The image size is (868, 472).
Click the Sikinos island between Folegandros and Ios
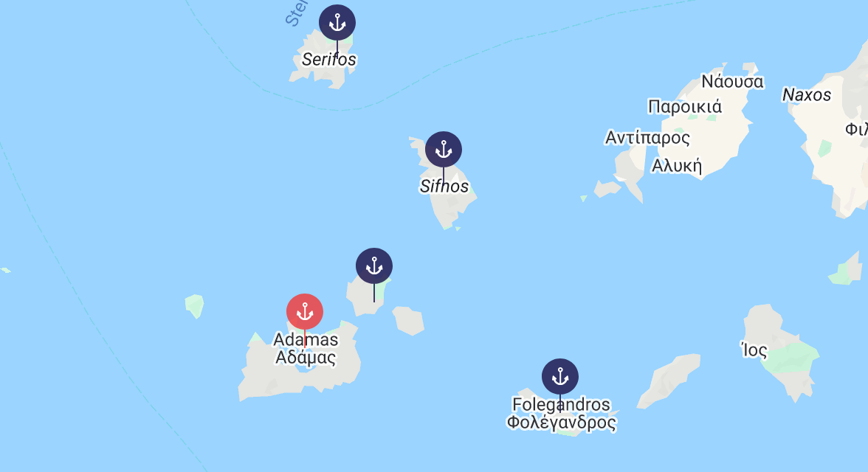670,380
